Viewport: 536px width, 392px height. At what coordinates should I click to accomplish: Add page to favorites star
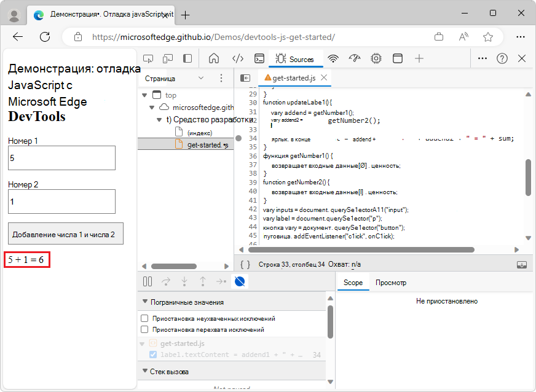pos(488,37)
